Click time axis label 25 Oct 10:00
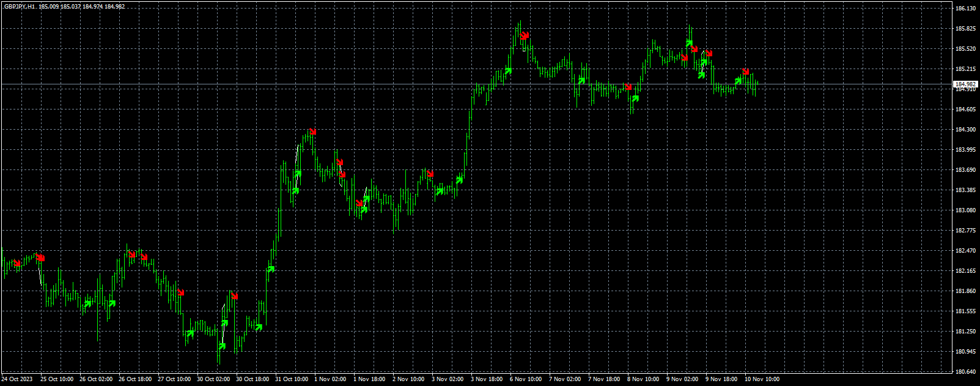Image resolution: width=980 pixels, height=386 pixels. click(x=57, y=379)
